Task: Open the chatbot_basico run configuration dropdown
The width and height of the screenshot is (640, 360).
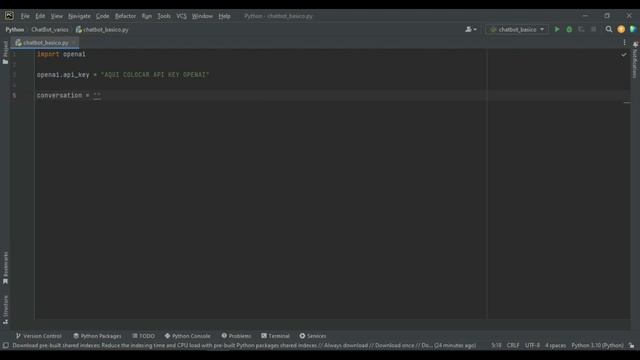Action: [517, 29]
